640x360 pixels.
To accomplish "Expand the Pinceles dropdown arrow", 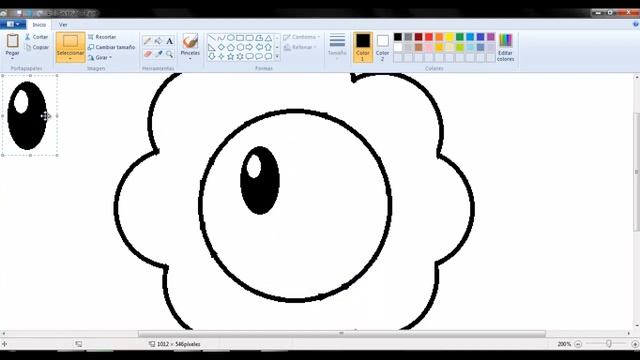I will click(190, 59).
